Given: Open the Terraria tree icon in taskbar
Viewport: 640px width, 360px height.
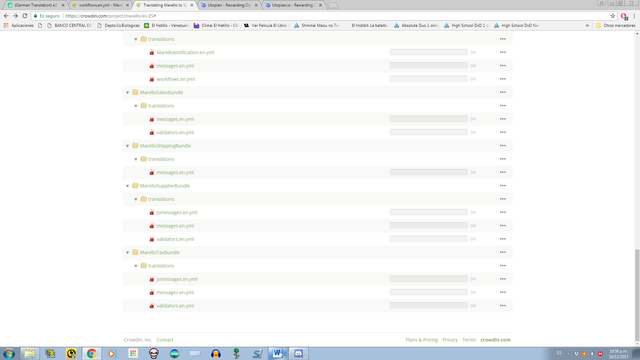Looking at the screenshot, I should point(236,353).
